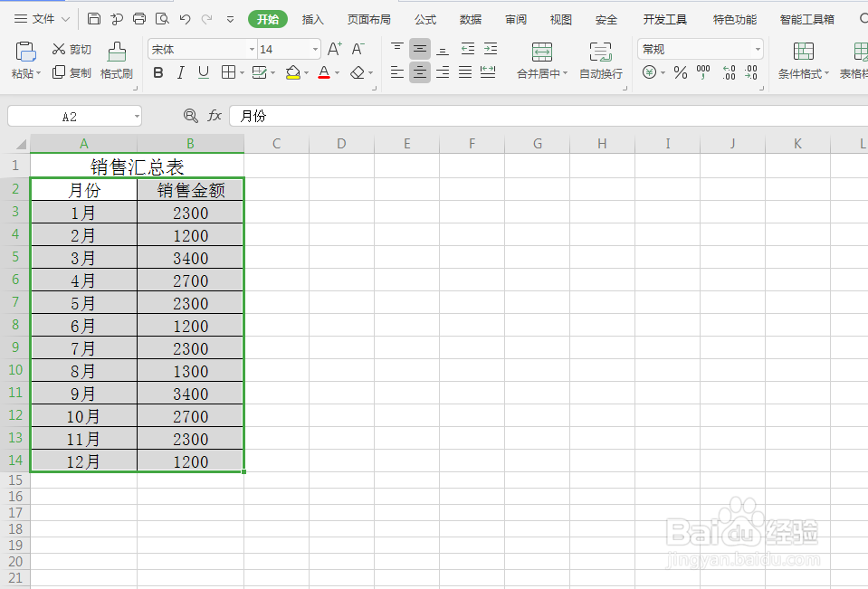Switch to the 插入 tab

click(x=312, y=19)
